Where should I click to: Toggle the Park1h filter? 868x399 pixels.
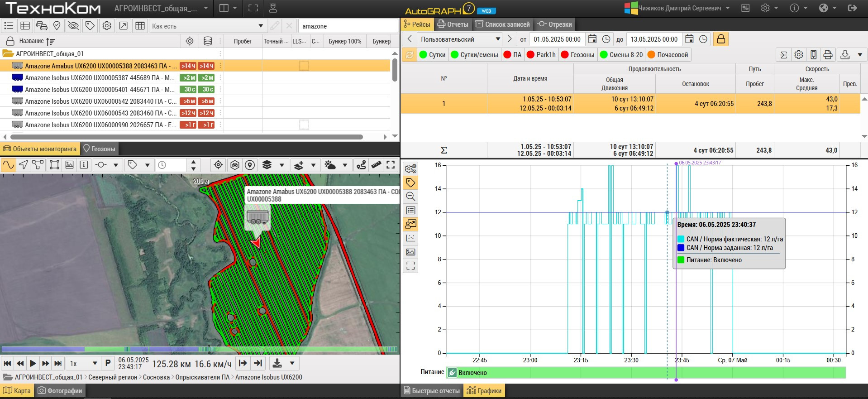point(541,55)
